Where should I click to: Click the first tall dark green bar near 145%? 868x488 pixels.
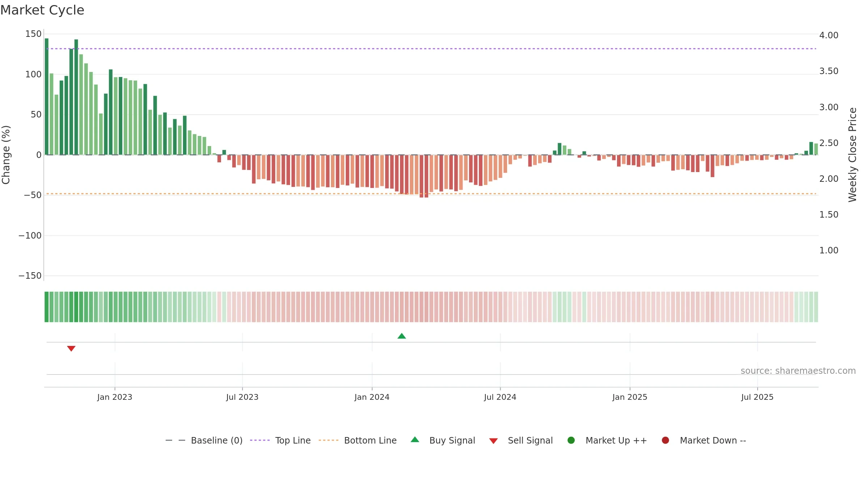(47, 97)
